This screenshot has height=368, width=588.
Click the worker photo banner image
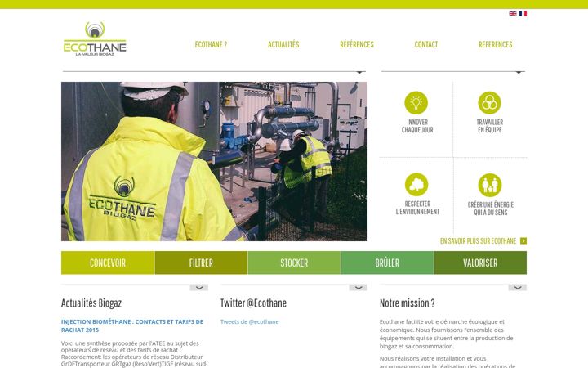tap(214, 161)
